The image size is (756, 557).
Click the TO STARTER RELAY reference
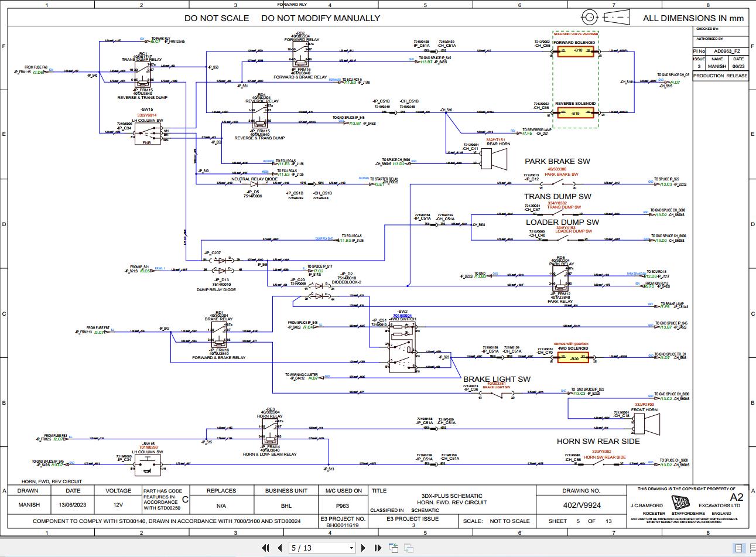tap(383, 179)
